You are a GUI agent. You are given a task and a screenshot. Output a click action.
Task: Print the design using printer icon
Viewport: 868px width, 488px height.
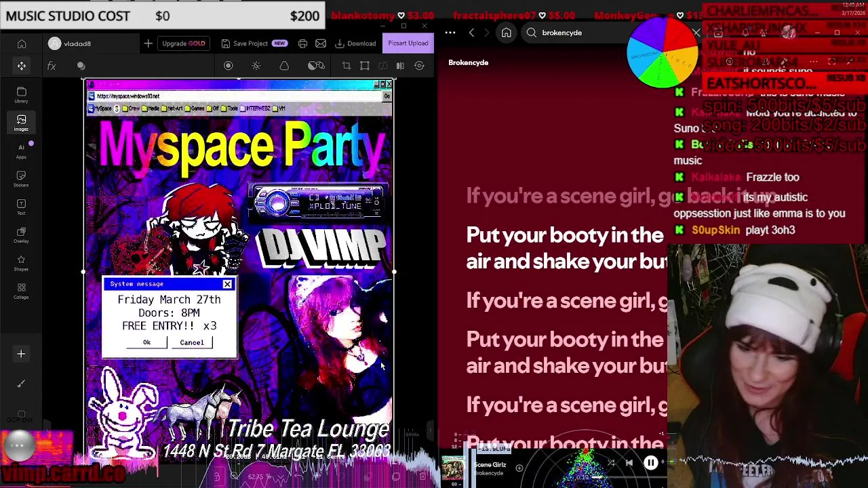302,43
